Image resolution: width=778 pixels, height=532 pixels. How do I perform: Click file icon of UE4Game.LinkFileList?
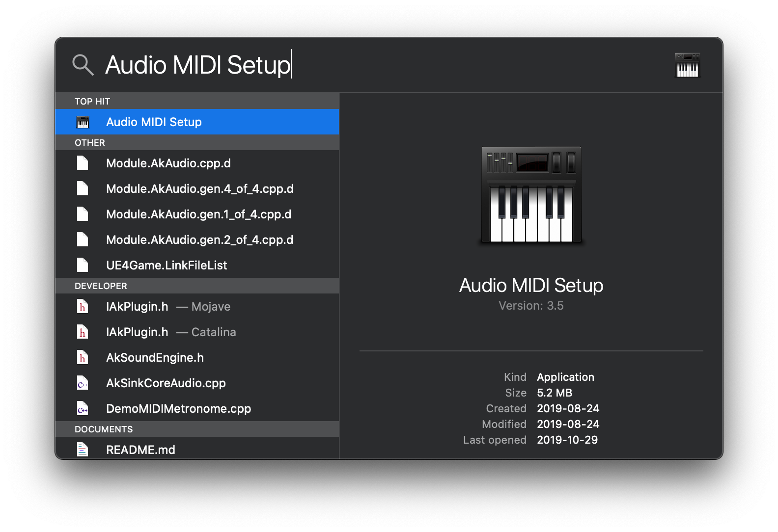83,265
